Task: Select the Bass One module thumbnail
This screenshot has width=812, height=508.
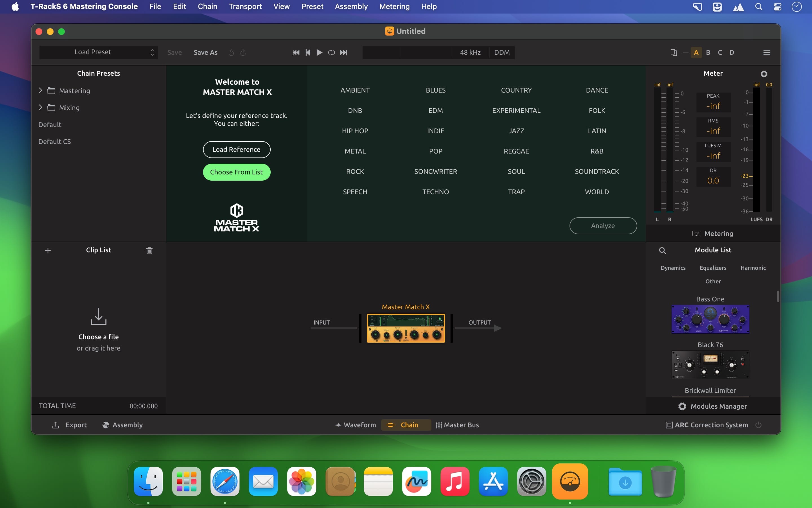Action: [710, 319]
